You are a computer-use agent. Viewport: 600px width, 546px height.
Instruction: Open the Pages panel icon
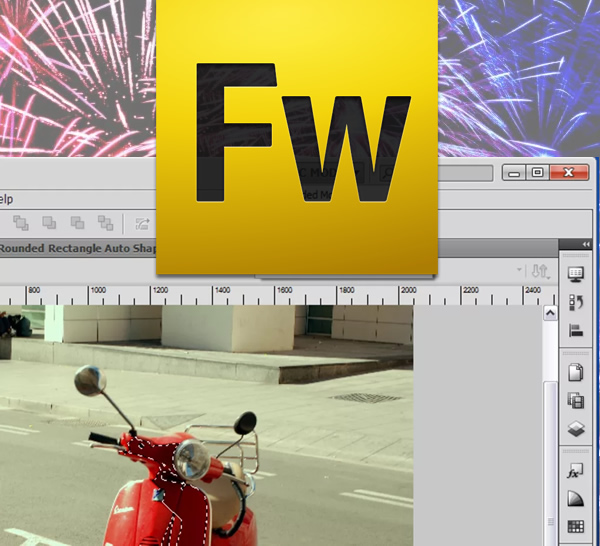point(576,373)
